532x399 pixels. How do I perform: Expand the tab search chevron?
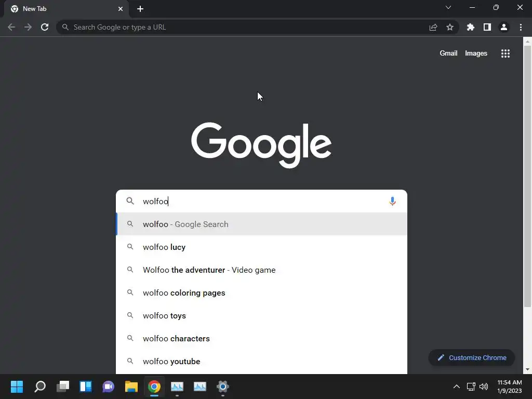pos(448,7)
